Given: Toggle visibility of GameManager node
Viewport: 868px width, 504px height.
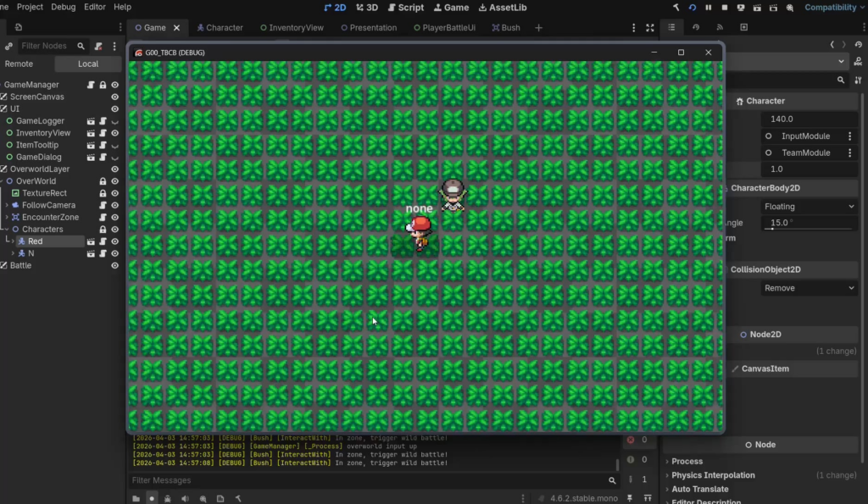Looking at the screenshot, I should click(x=114, y=85).
